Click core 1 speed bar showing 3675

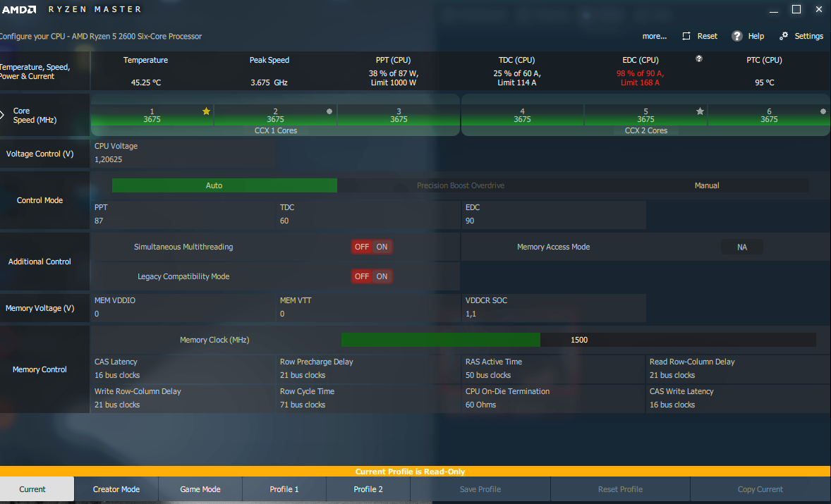(x=152, y=116)
